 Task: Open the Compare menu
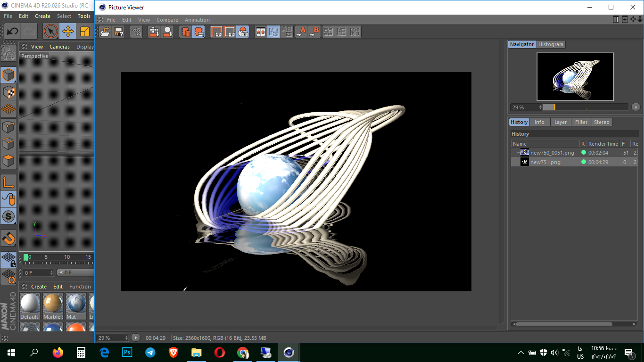167,20
